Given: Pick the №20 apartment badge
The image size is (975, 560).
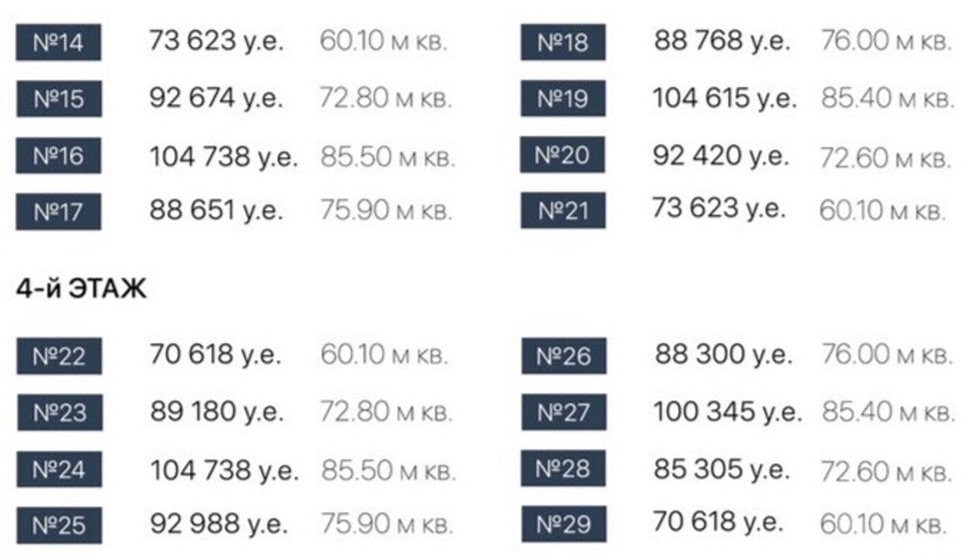Looking at the screenshot, I should (x=563, y=156).
